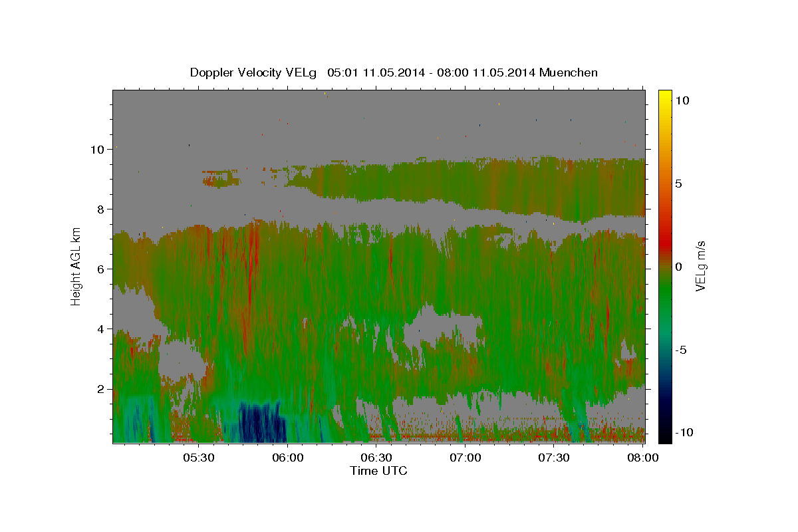Click the colorbar tick label 10
798x532 pixels.
pyautogui.click(x=682, y=100)
